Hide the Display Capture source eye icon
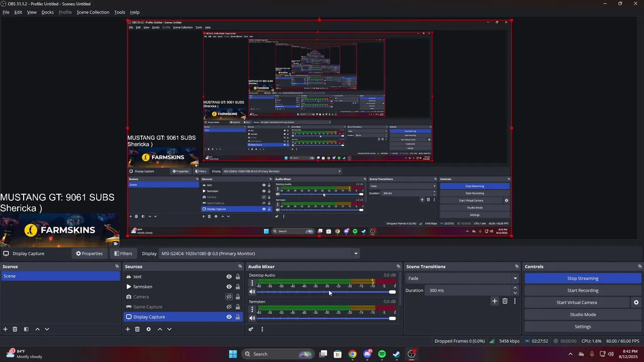 point(229,317)
